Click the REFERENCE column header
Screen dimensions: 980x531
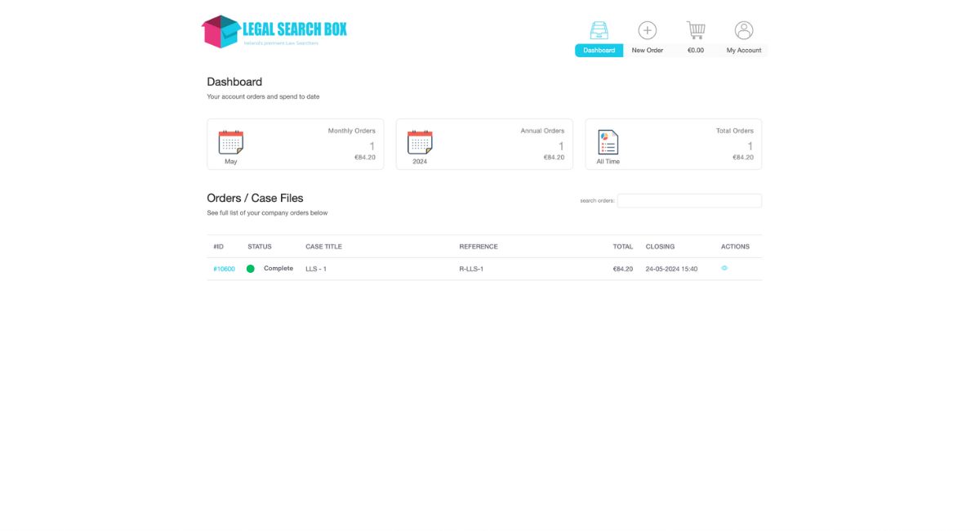479,247
